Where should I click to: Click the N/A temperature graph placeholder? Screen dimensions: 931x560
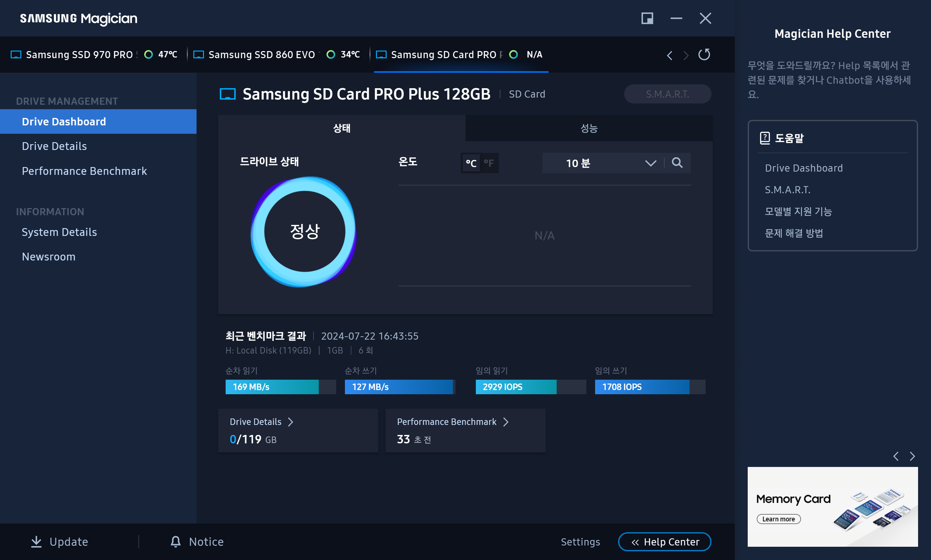pyautogui.click(x=544, y=236)
